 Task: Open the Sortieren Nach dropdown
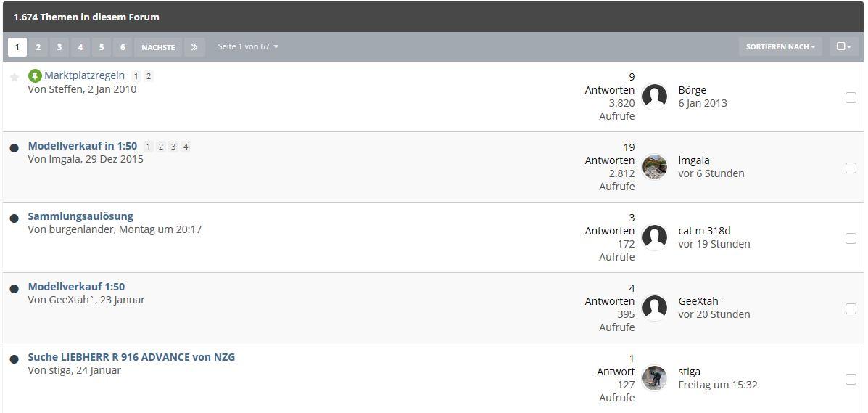780,47
